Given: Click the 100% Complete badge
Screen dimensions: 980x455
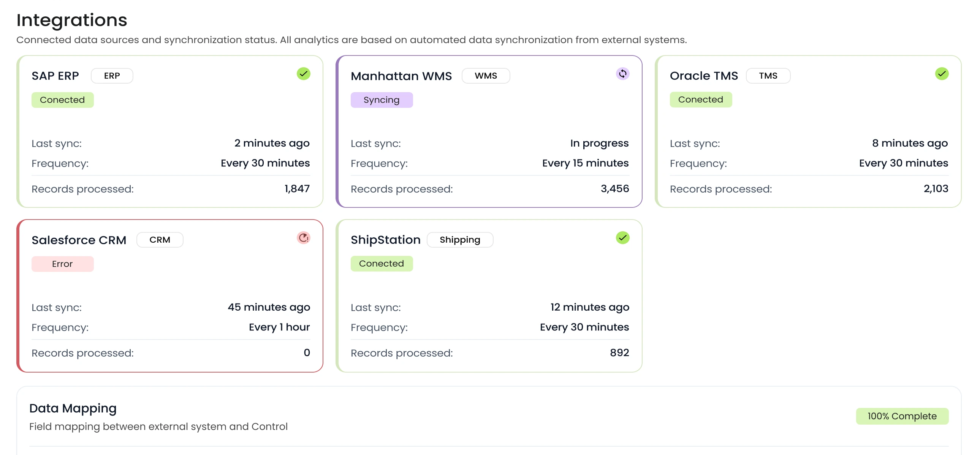Looking at the screenshot, I should 902,416.
